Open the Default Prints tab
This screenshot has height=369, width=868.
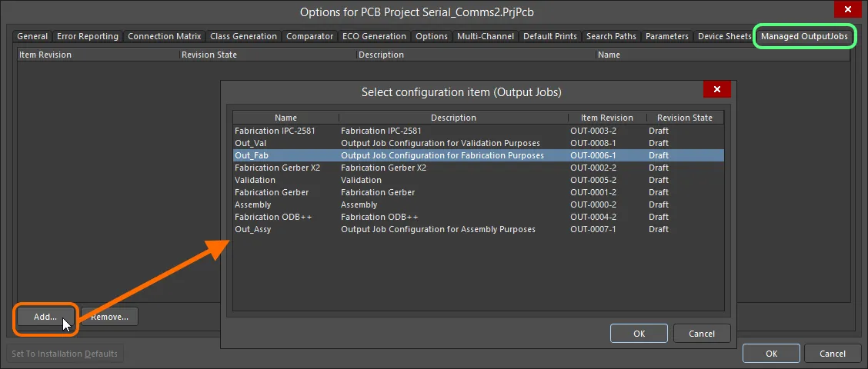550,36
